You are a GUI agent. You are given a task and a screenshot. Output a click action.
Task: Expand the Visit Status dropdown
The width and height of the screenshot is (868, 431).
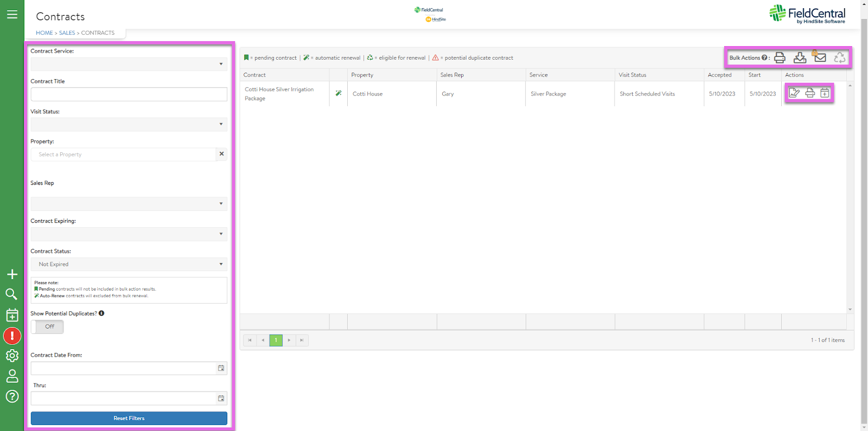tap(129, 124)
